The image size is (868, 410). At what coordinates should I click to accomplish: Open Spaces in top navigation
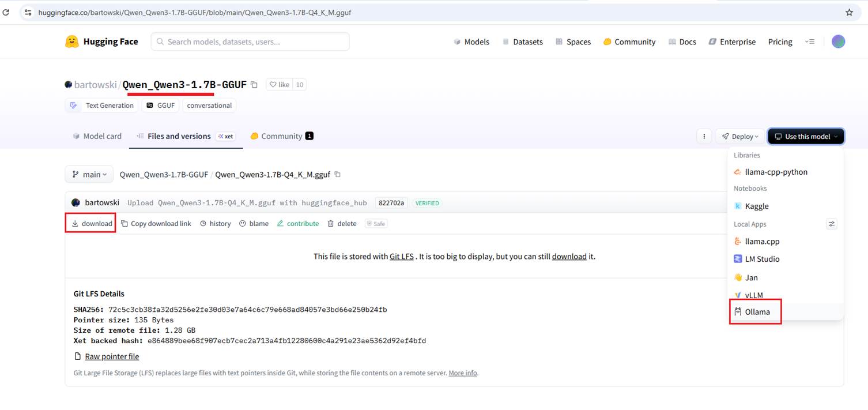click(x=573, y=42)
